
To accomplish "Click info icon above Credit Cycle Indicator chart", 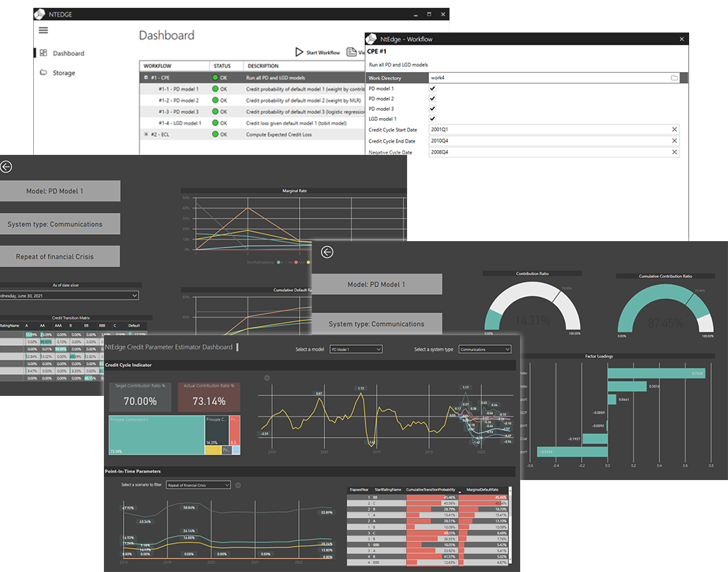I will coord(267,378).
